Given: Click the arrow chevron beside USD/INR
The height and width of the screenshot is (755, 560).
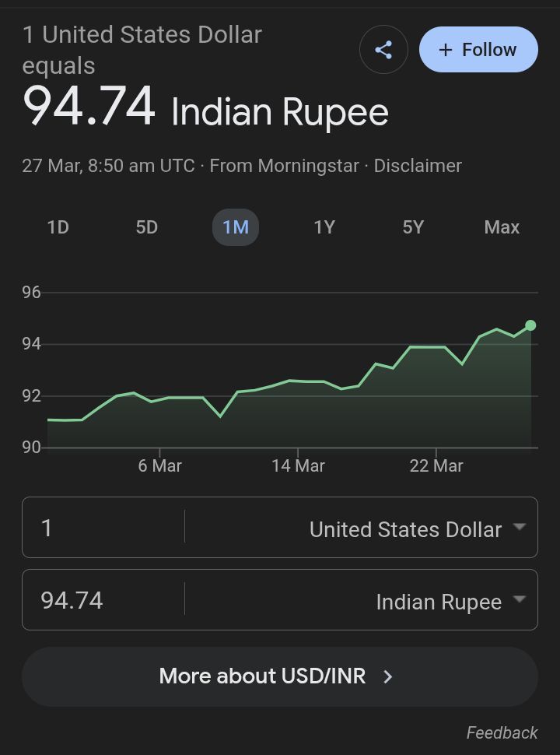Looking at the screenshot, I should (x=388, y=676).
